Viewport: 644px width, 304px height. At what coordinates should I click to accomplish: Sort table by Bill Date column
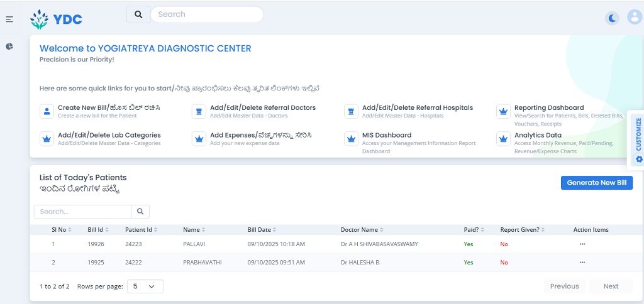[262, 230]
